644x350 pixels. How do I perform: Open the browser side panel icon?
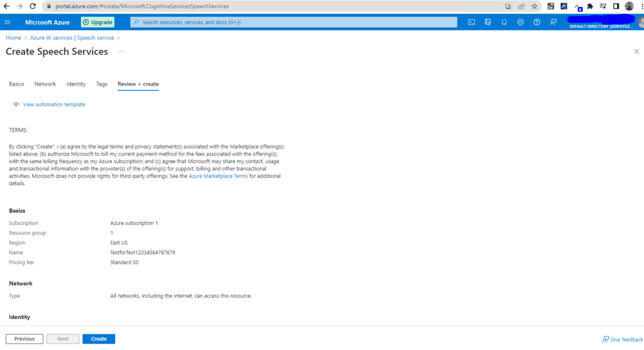(x=616, y=6)
